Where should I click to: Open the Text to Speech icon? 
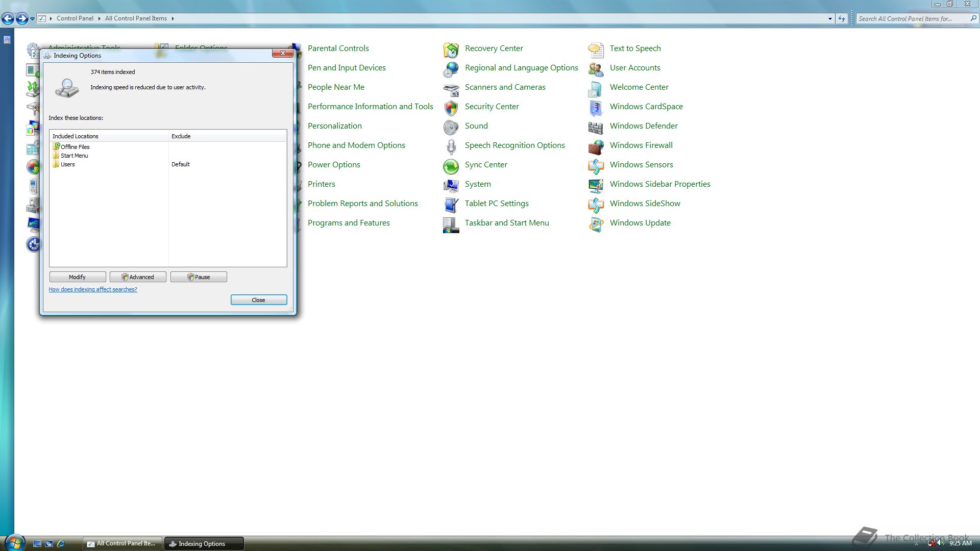pos(596,49)
